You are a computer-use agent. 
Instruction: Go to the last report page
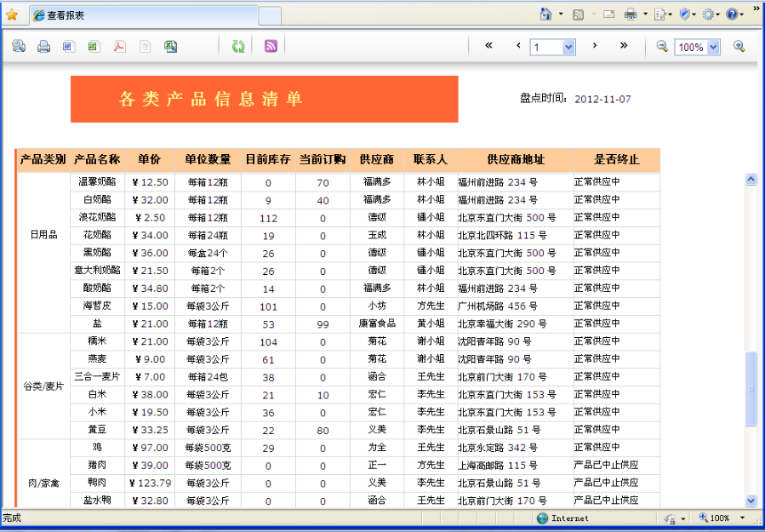pos(624,46)
